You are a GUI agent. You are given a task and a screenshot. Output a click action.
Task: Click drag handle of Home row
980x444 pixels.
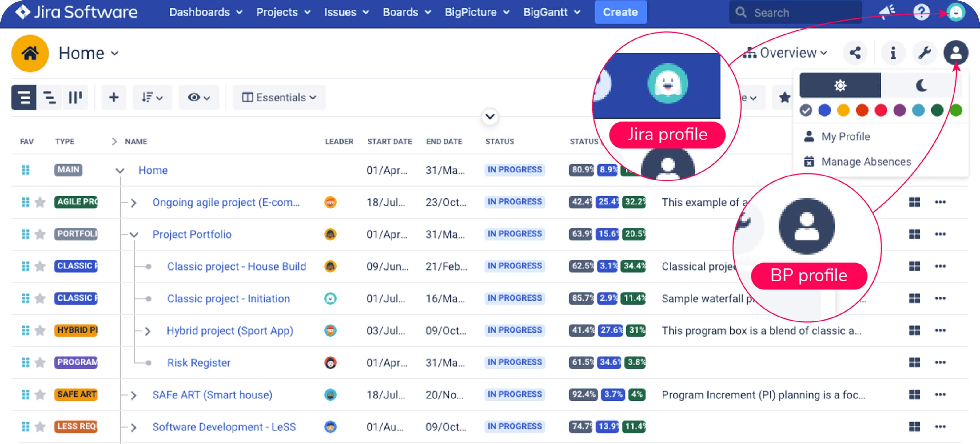click(x=26, y=170)
